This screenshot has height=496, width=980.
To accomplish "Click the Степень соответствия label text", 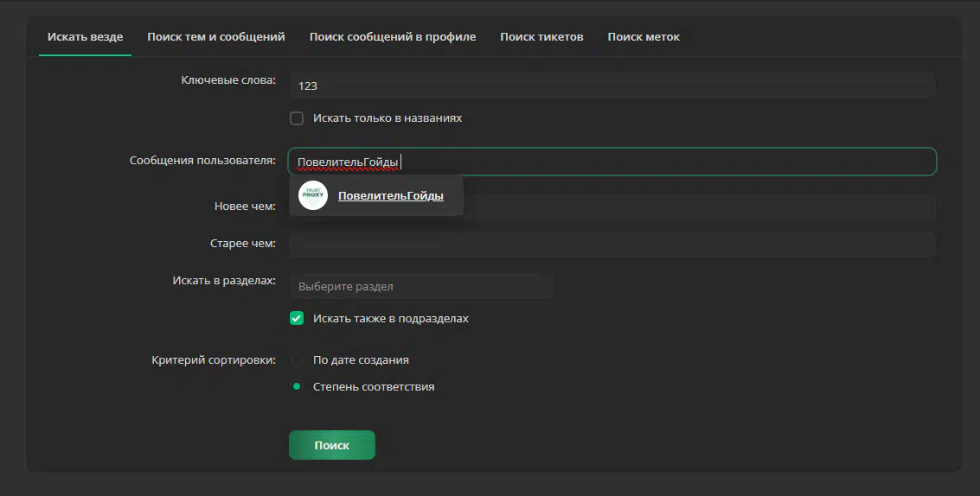I will click(x=374, y=386).
